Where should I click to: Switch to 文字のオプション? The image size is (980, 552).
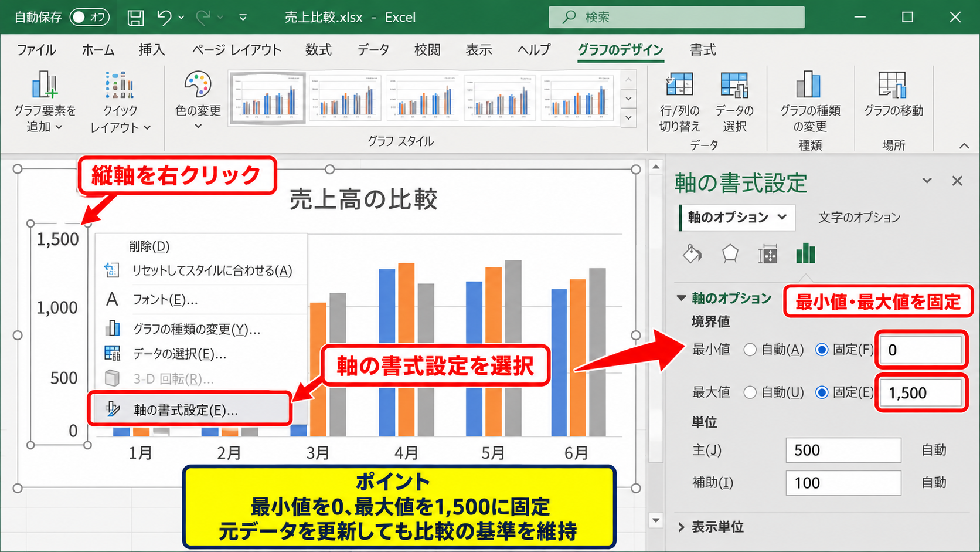859,217
